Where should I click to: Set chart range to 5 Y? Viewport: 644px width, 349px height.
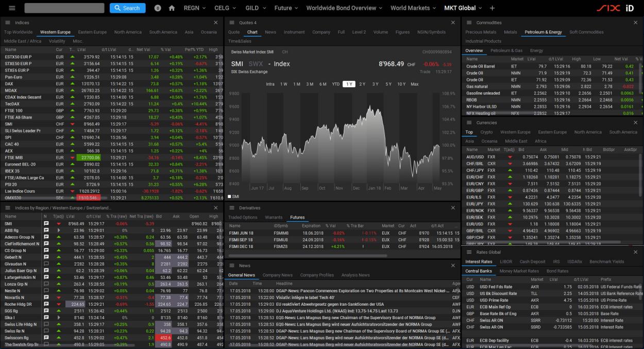[388, 84]
